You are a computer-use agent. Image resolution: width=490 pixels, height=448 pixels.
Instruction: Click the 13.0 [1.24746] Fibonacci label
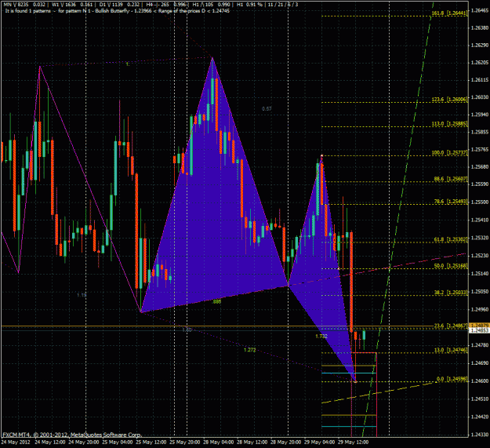click(x=451, y=350)
